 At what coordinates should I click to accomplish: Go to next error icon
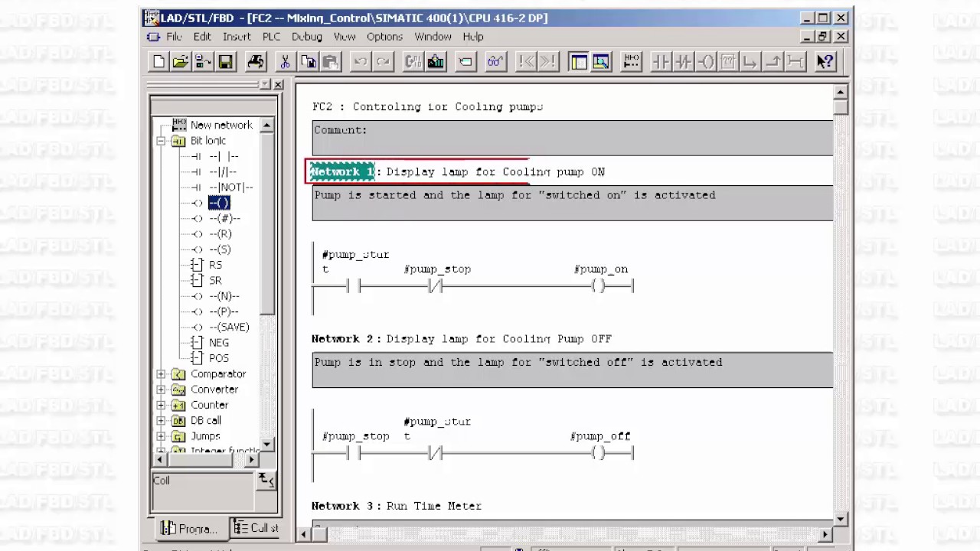pyautogui.click(x=548, y=62)
